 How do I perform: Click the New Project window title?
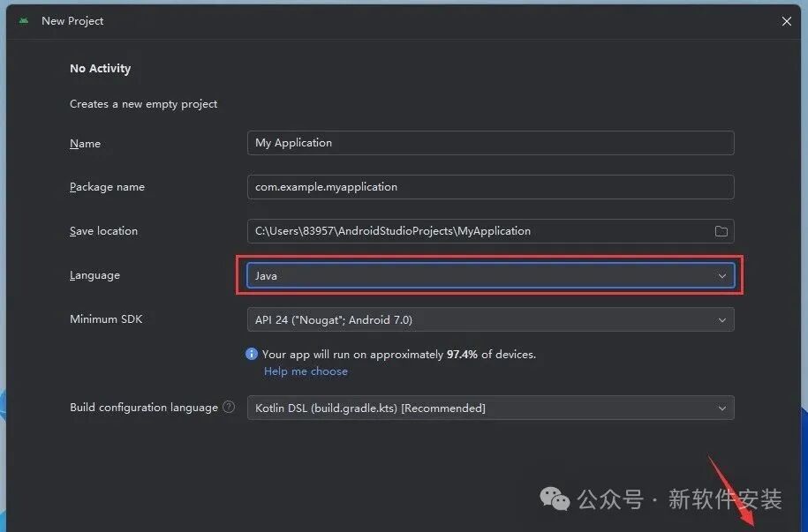[72, 21]
